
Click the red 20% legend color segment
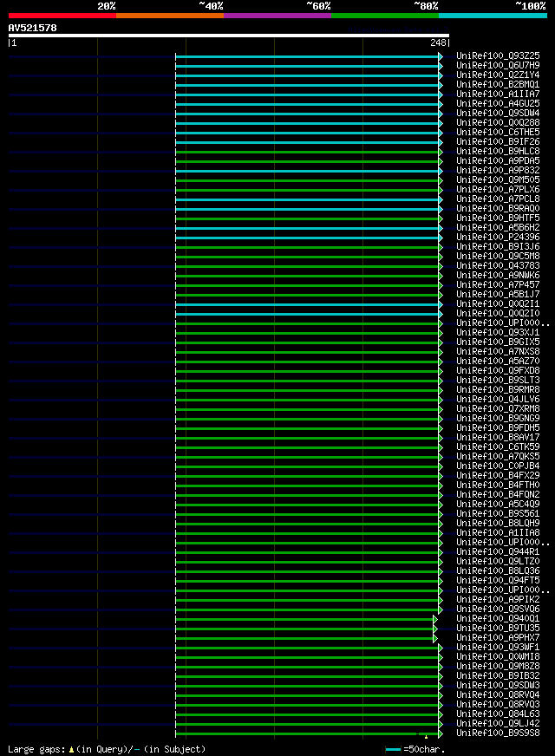point(62,16)
